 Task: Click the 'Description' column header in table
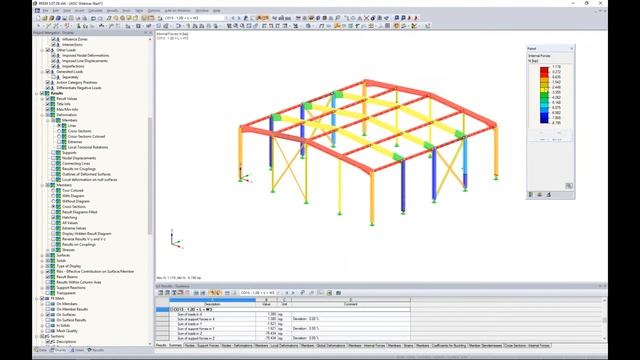pyautogui.click(x=212, y=304)
